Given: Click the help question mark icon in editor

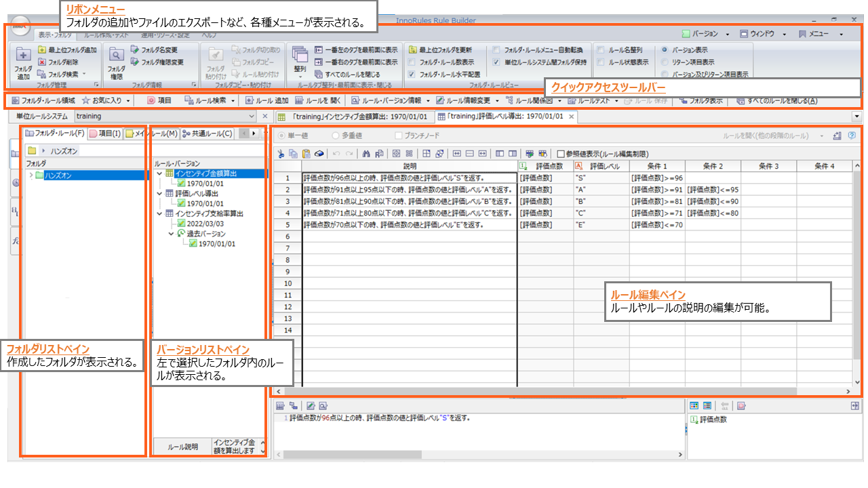Looking at the screenshot, I should click(x=852, y=136).
